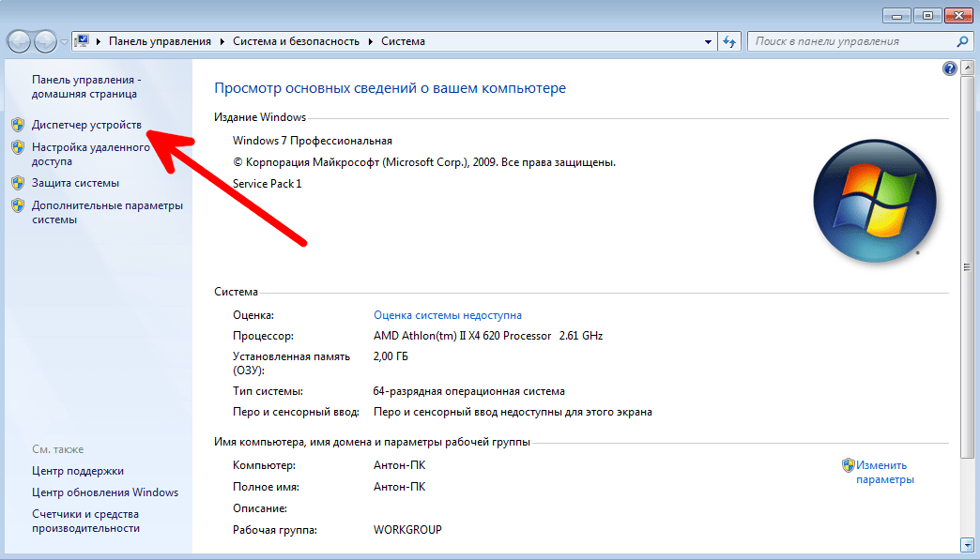Click 64-разрядная операционная система text
The height and width of the screenshot is (560, 980).
pyautogui.click(x=468, y=391)
